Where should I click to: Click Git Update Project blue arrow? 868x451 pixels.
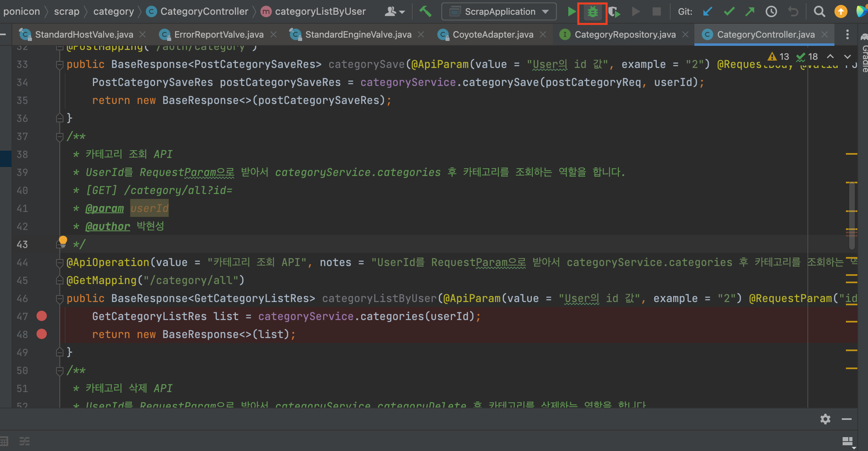pos(707,12)
